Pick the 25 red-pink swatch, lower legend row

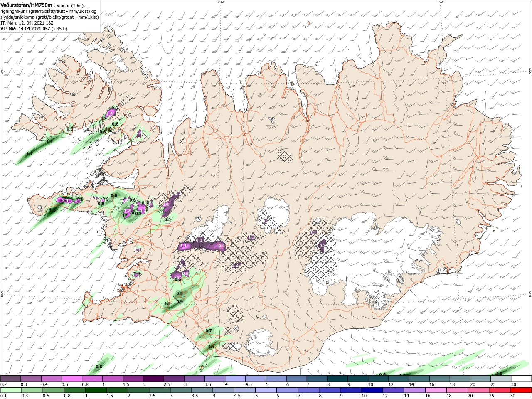point(500,390)
